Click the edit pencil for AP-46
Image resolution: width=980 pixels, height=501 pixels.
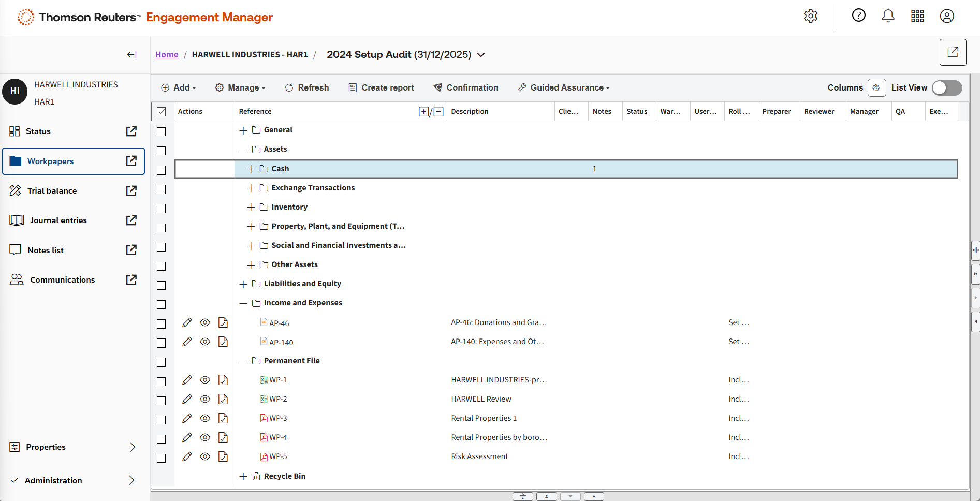pyautogui.click(x=187, y=323)
